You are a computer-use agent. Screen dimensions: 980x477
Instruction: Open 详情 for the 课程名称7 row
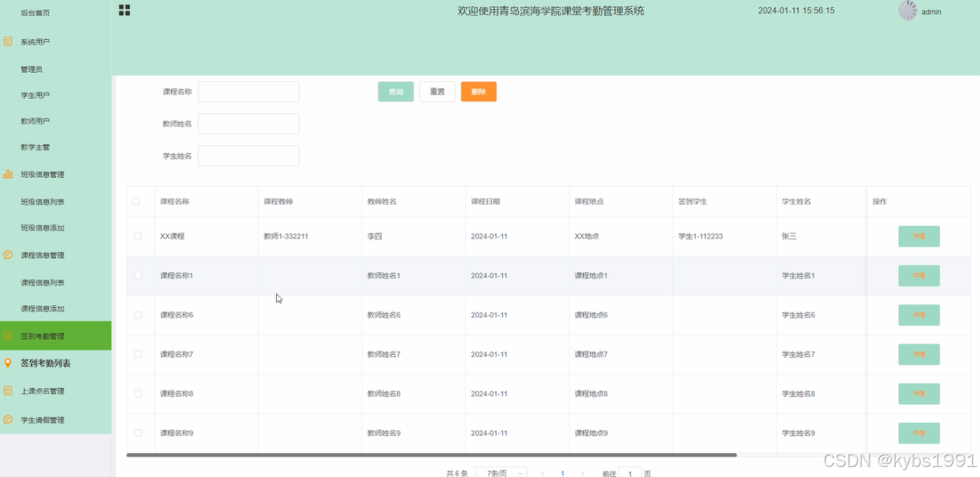click(x=919, y=354)
